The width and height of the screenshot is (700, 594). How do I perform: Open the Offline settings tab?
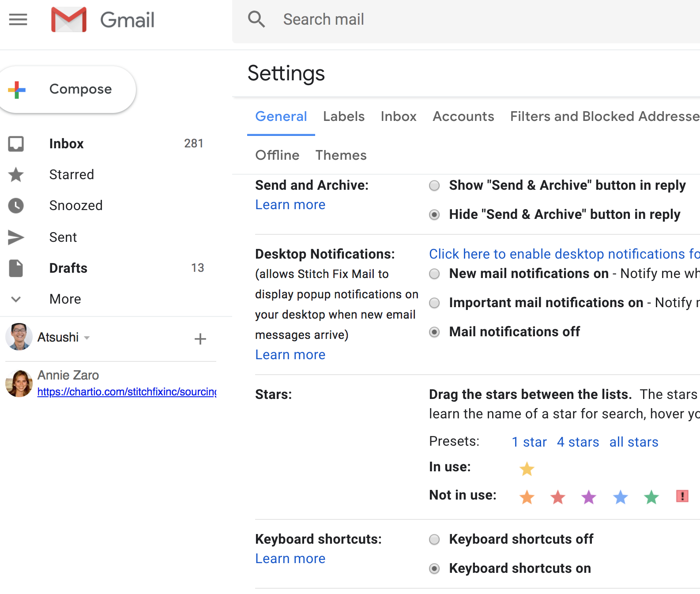coord(277,155)
